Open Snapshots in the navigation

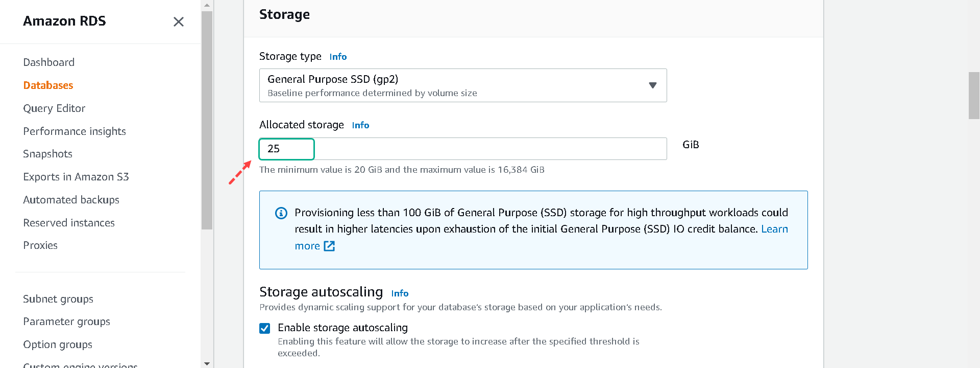coord(47,154)
